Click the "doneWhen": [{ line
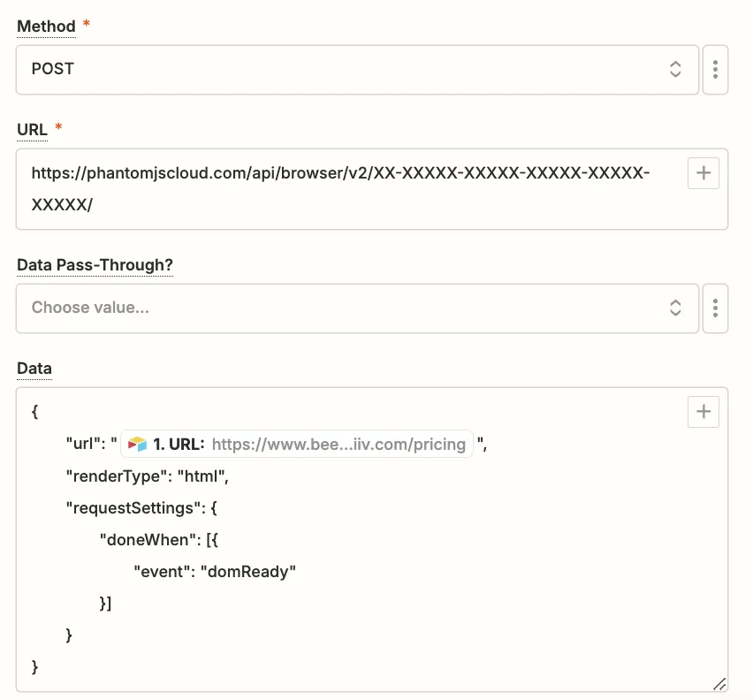 [158, 540]
